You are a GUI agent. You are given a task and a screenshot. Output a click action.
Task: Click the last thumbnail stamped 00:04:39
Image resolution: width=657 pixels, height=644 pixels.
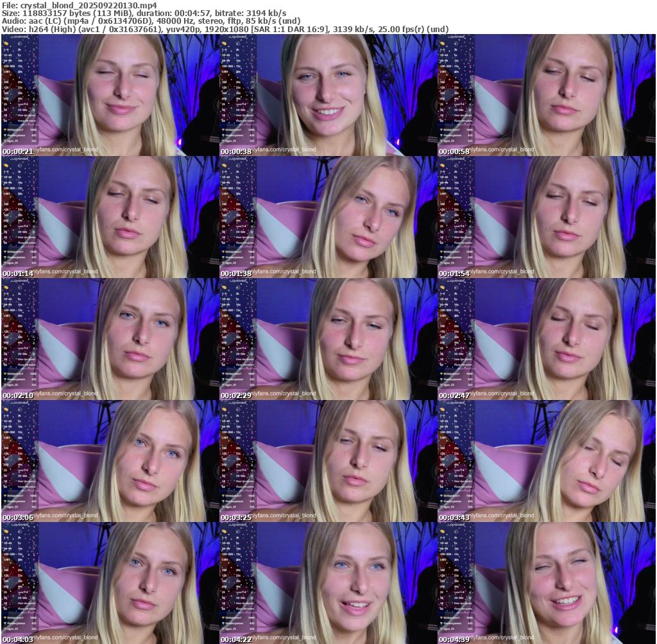pyautogui.click(x=546, y=582)
